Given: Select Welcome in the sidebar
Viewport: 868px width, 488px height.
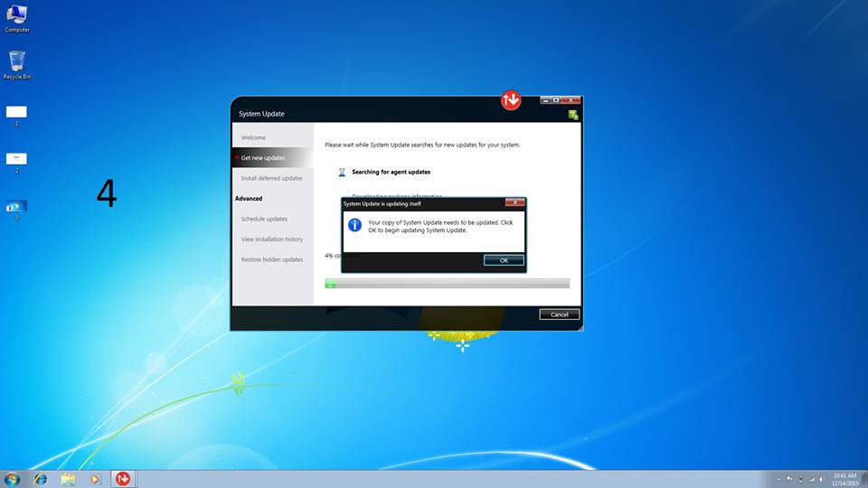Looking at the screenshot, I should [253, 137].
